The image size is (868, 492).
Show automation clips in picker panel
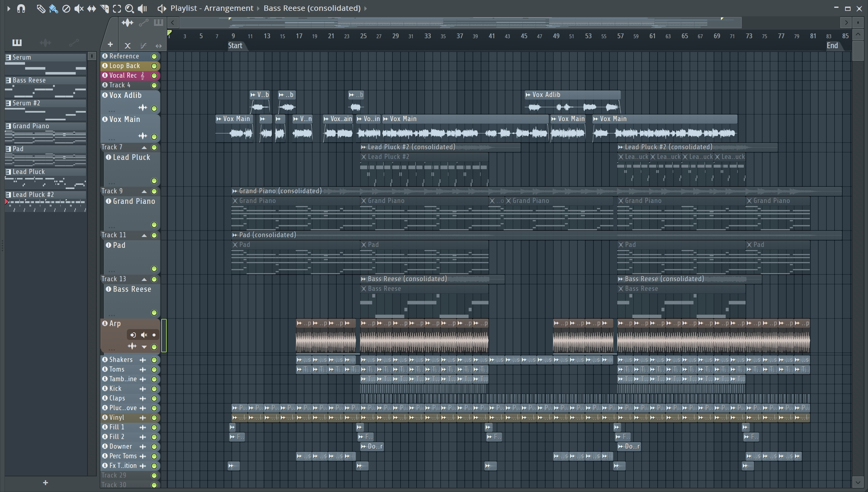(x=74, y=42)
